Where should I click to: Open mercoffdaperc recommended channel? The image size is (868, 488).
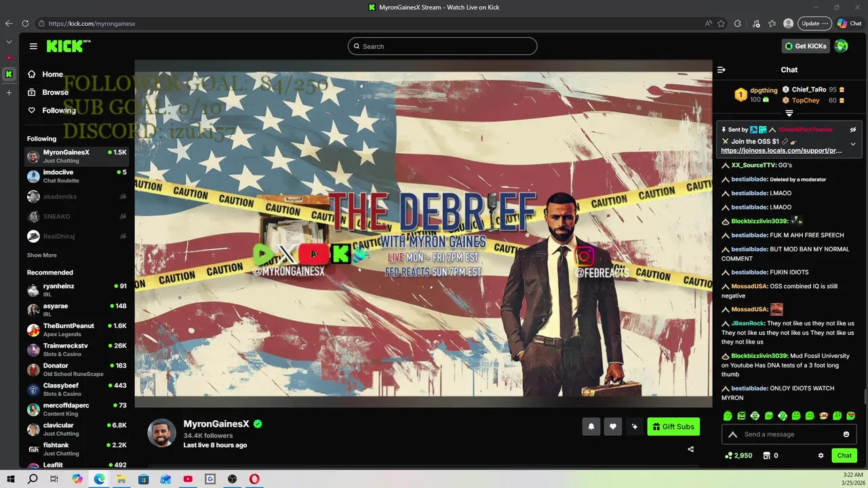pyautogui.click(x=77, y=409)
